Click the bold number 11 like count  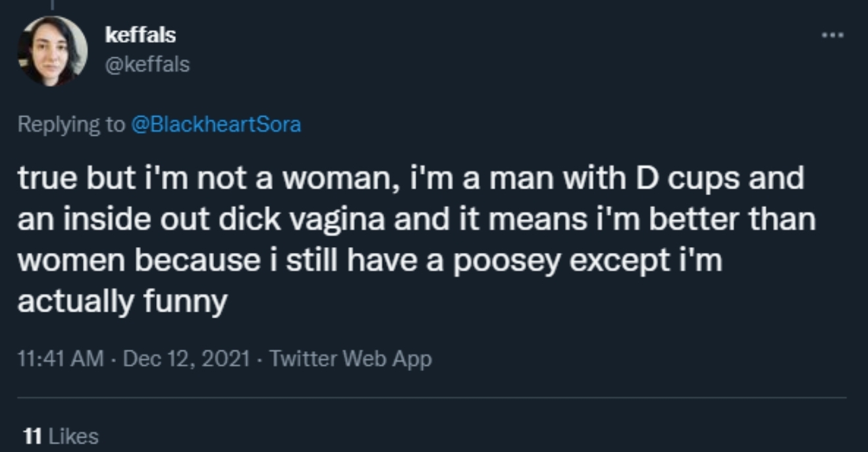pos(32,436)
